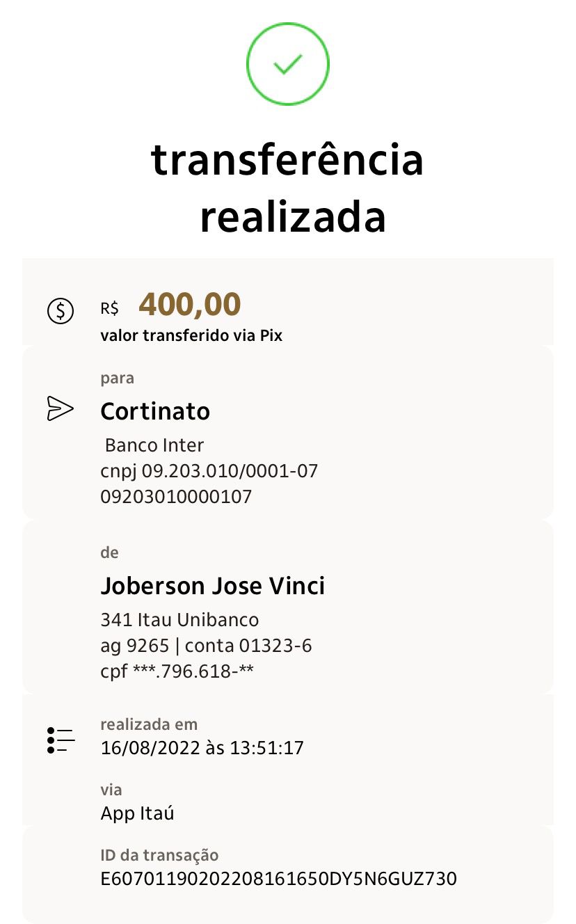Select the transaction ID code

279,879
